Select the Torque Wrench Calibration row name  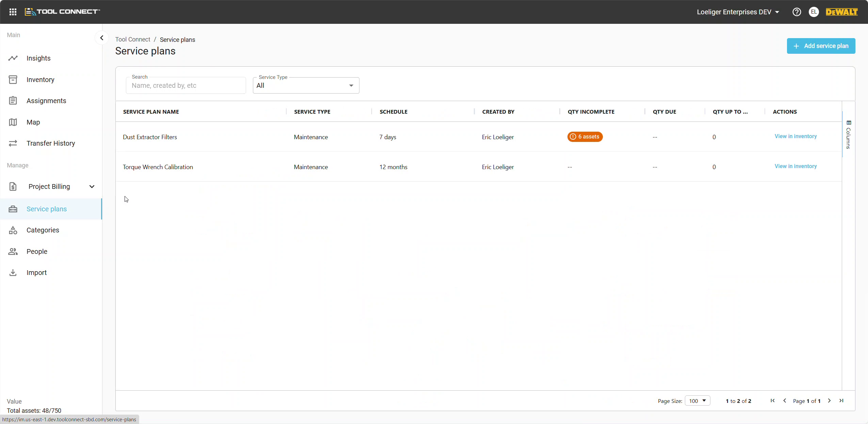click(158, 167)
